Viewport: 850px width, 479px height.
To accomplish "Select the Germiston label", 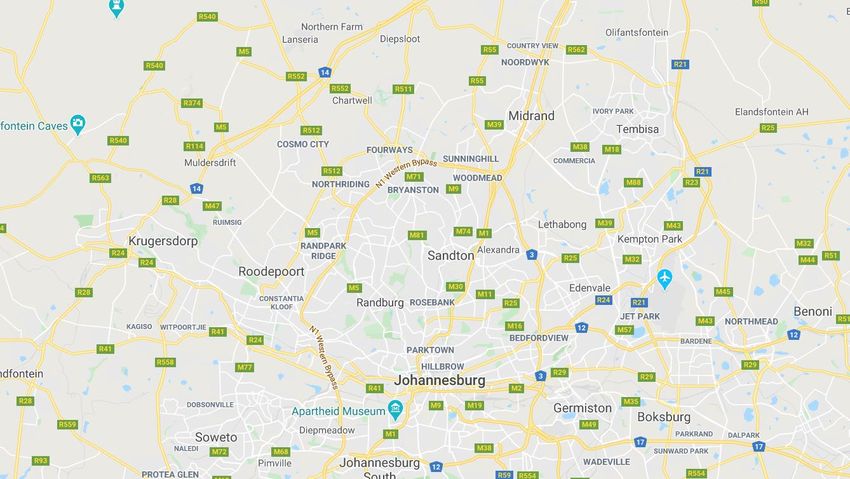I will [582, 408].
